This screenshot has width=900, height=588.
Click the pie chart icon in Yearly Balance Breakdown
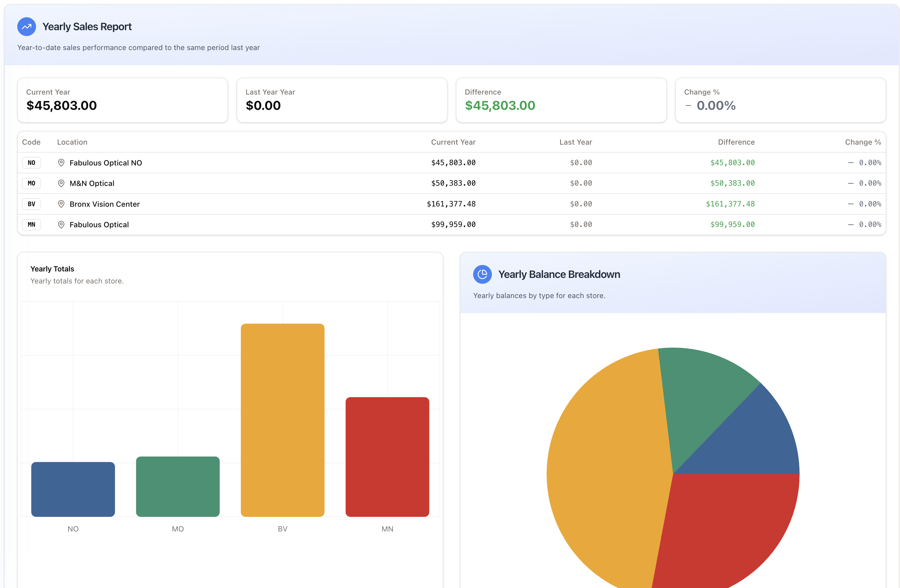tap(482, 274)
